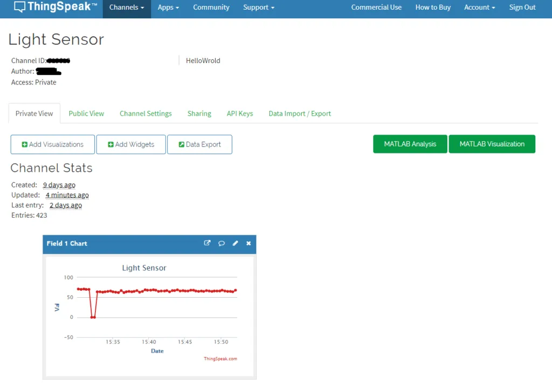Screen dimensions: 552x392
Task: Open Field 1 Chart in new window icon
Action: coord(207,243)
